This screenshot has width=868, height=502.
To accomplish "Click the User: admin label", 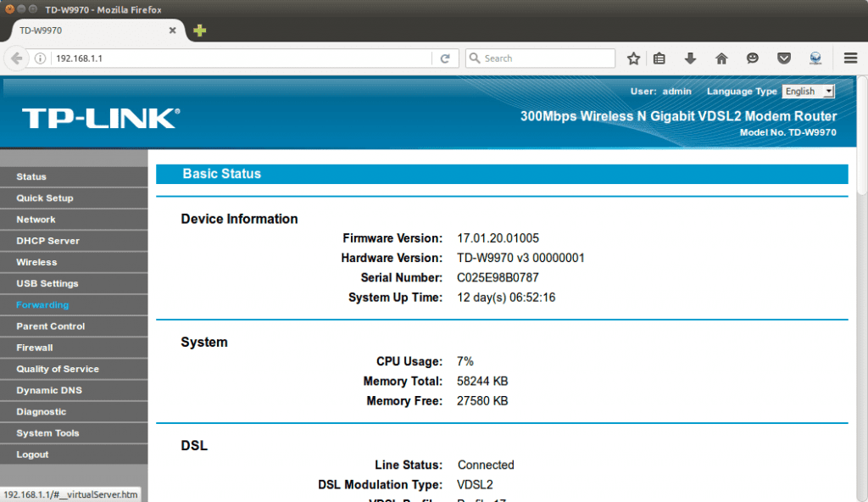I will pyautogui.click(x=660, y=92).
